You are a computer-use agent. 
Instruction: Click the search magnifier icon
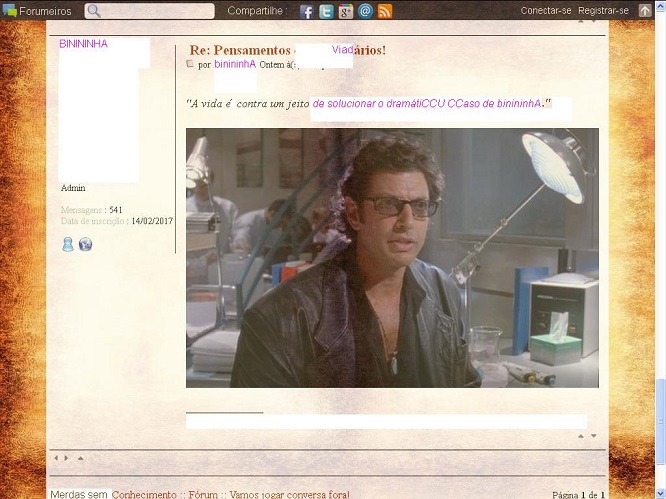(x=94, y=11)
